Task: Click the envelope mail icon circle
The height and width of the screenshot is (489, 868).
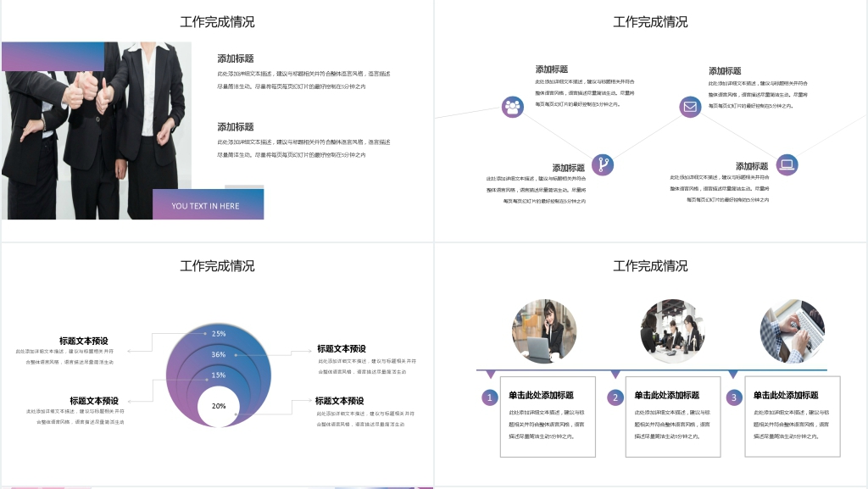Action: [690, 107]
